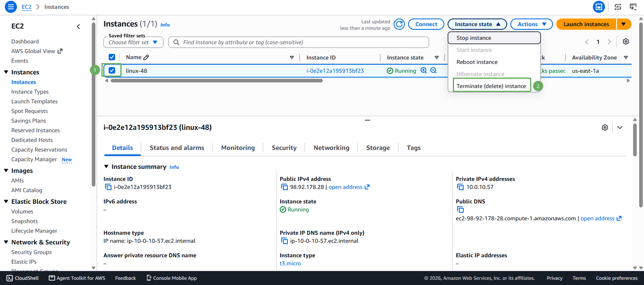Open Security Groups in sidebar
Image resolution: width=644 pixels, height=285 pixels.
31,252
